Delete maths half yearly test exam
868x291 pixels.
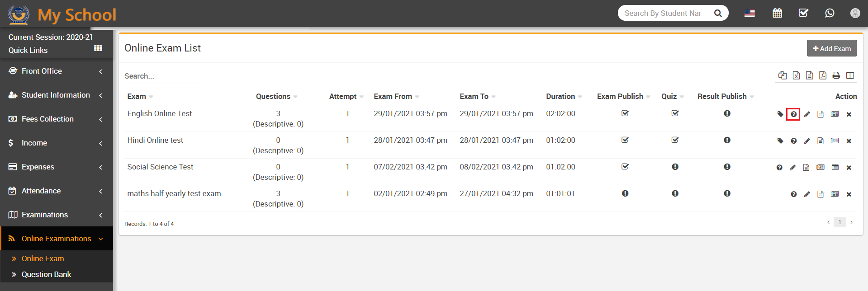[x=849, y=194]
